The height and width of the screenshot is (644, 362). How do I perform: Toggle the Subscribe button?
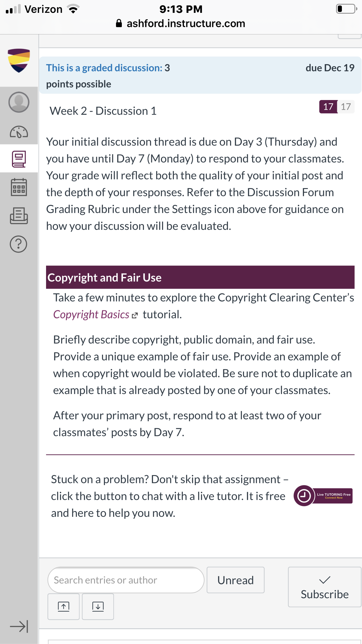325,587
